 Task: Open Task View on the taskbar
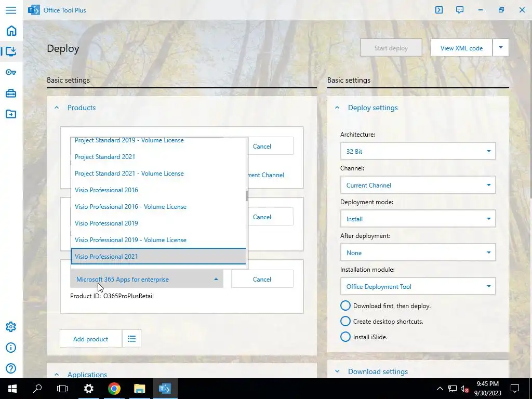click(x=62, y=389)
